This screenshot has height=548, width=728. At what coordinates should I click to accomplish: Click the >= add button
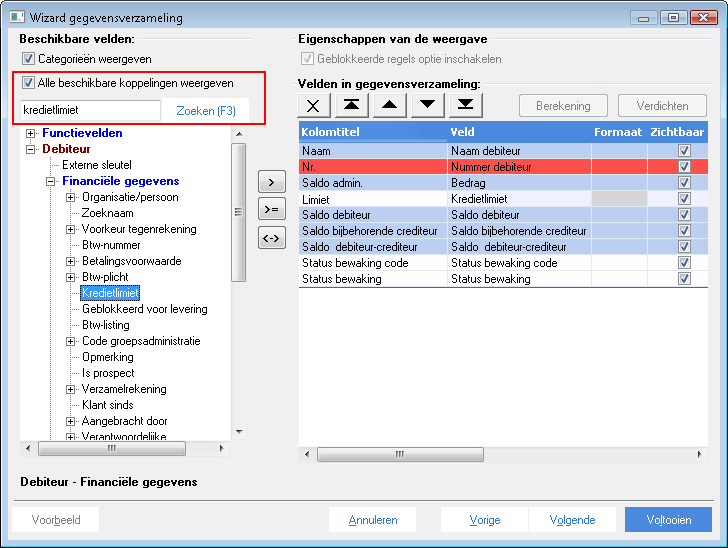pyautogui.click(x=272, y=210)
